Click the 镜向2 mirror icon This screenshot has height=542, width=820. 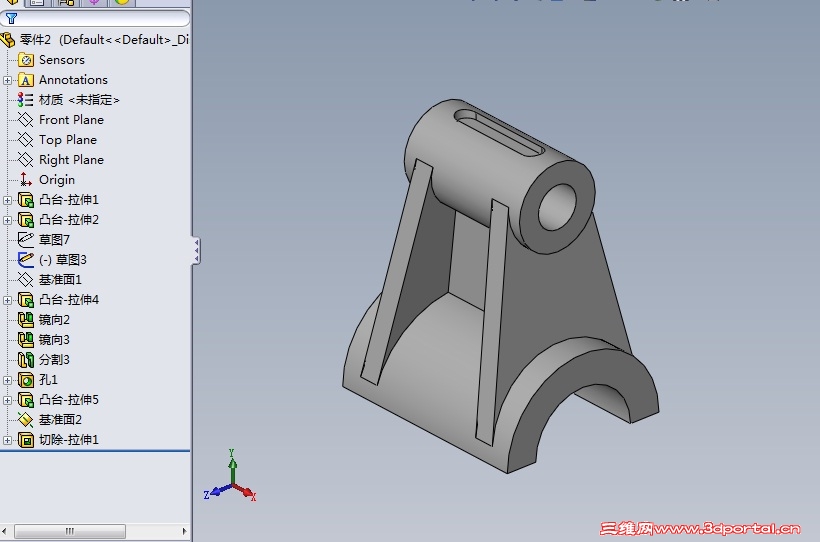tap(26, 320)
